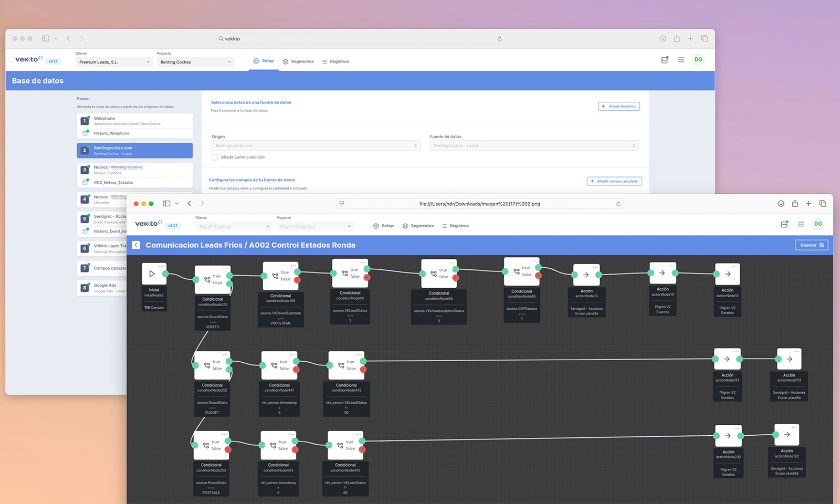Click actionNode200 arrow icon
840x504 pixels.
[728, 436]
